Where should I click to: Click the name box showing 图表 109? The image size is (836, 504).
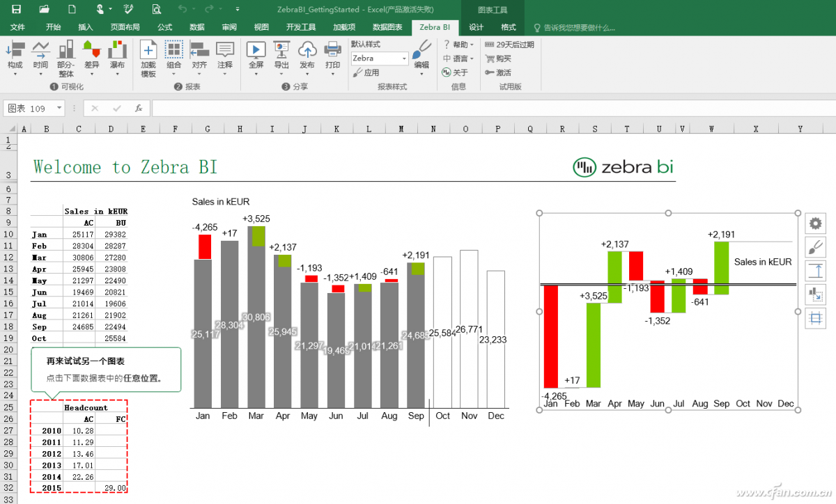point(29,109)
